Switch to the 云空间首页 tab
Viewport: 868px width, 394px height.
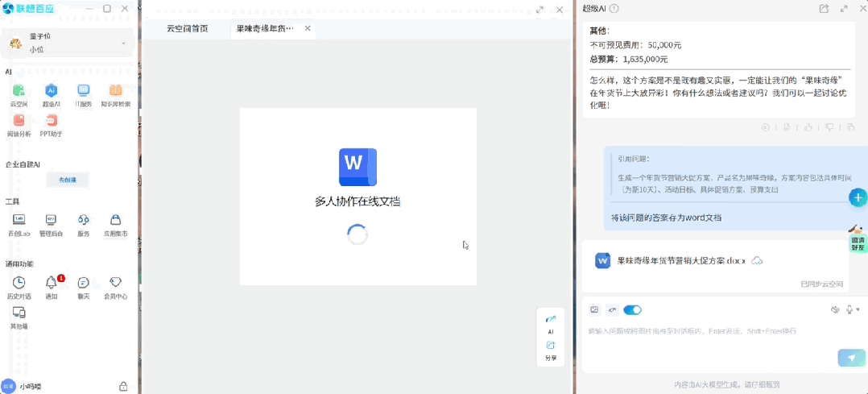(x=187, y=28)
